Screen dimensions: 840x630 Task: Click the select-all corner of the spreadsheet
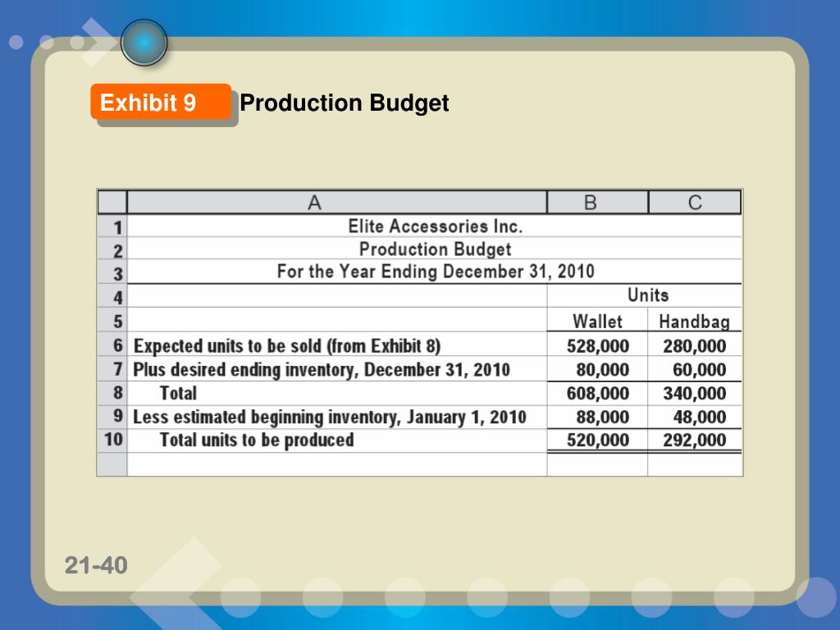tap(112, 203)
